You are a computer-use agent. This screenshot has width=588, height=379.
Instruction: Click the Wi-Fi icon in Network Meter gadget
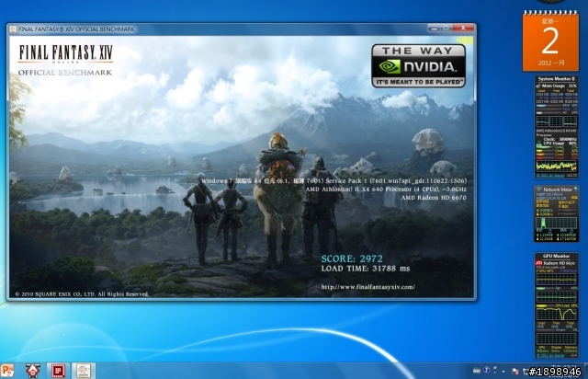click(x=539, y=189)
